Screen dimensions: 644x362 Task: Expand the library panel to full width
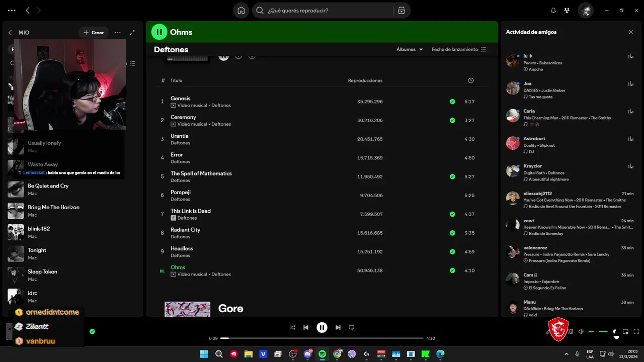pyautogui.click(x=132, y=32)
